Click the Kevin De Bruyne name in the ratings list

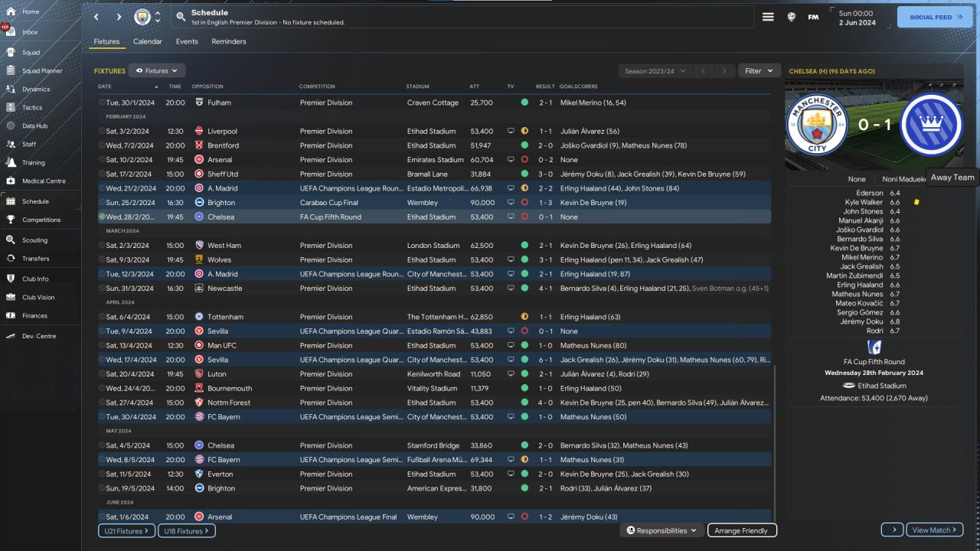tap(857, 248)
